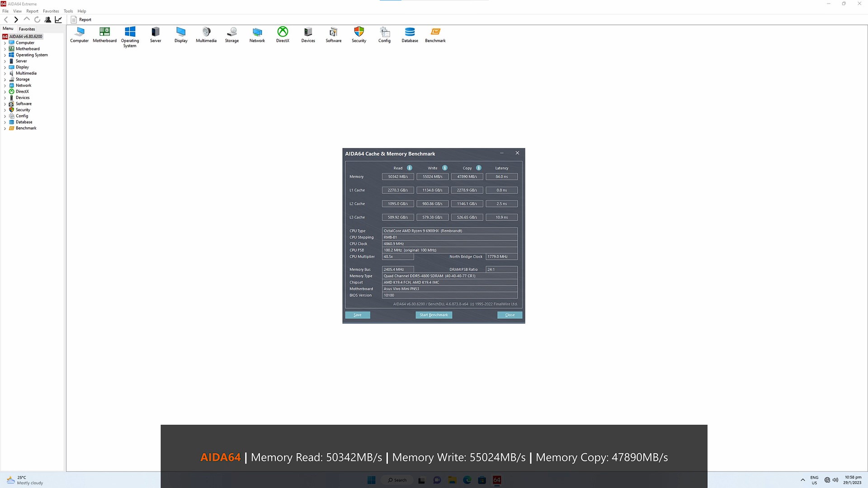Open the Favorites menu
The image size is (868, 488).
pyautogui.click(x=51, y=11)
